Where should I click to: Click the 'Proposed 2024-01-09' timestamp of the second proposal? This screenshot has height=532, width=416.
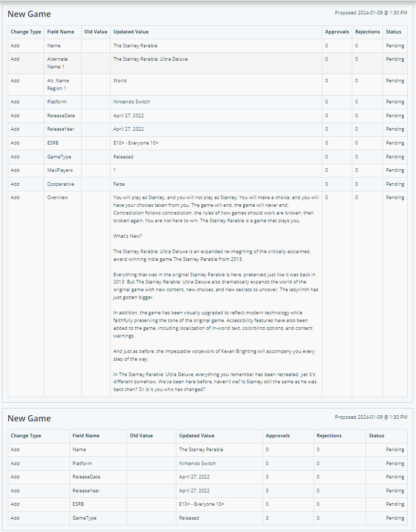[x=371, y=417]
